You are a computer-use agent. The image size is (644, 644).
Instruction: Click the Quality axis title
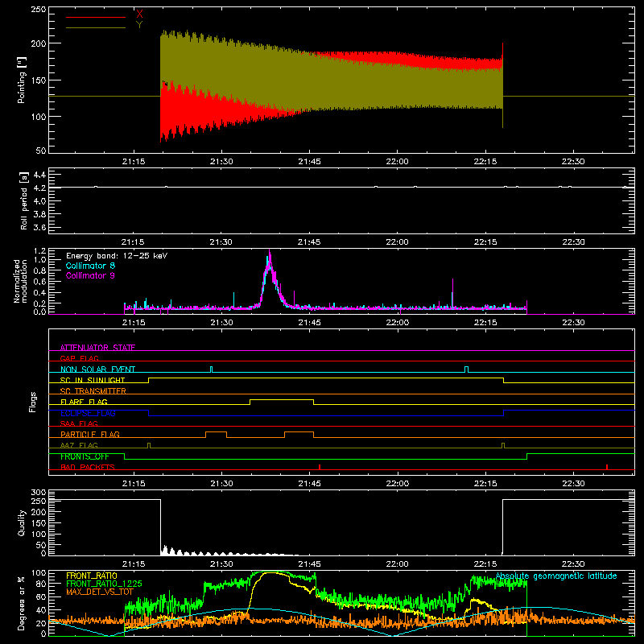pyautogui.click(x=22, y=522)
